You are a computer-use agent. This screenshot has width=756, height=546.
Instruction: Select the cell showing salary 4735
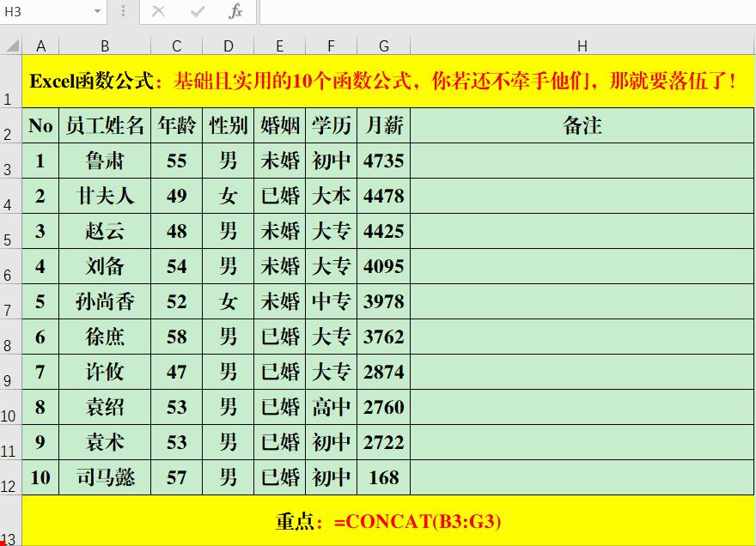[383, 161]
